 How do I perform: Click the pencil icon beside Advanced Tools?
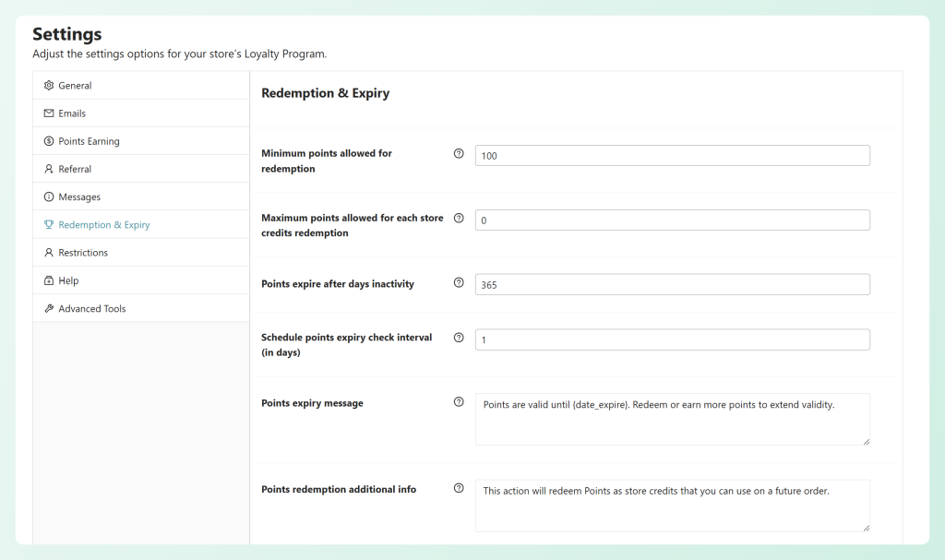48,308
